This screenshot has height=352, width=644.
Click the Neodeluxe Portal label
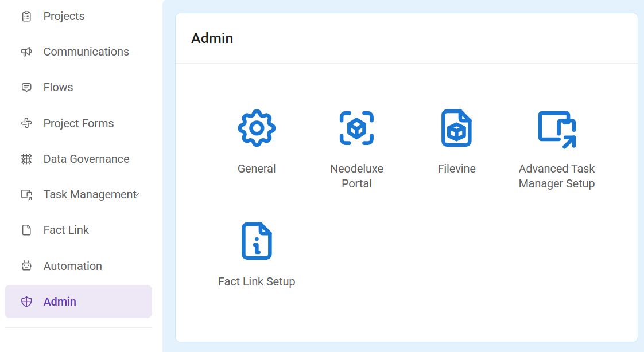coord(356,176)
